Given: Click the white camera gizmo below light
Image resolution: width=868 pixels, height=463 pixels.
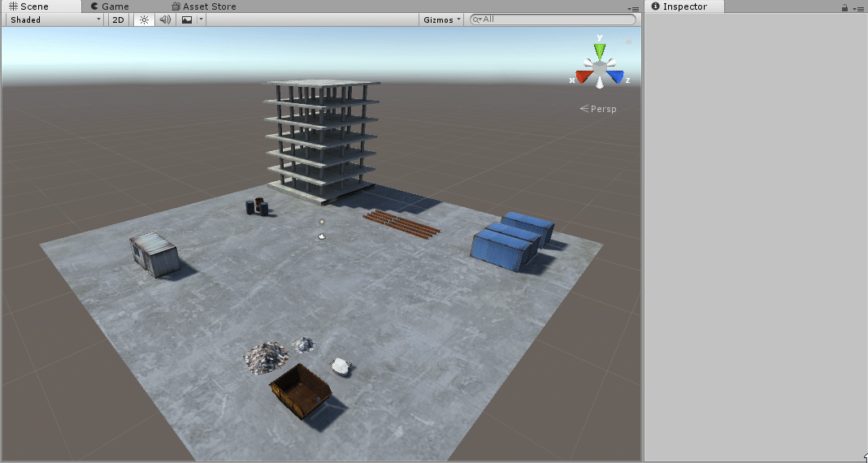Looking at the screenshot, I should 322,236.
